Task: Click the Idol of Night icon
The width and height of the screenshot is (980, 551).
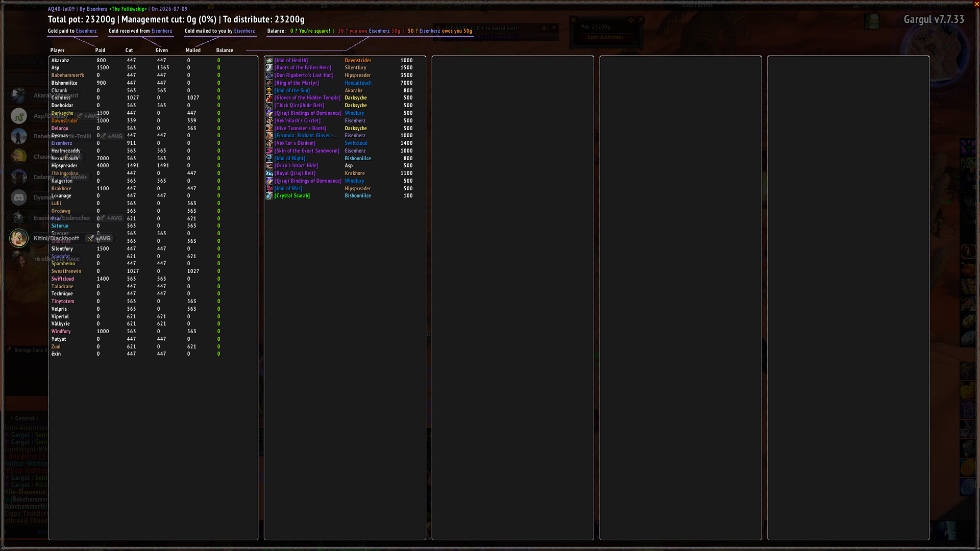Action: tap(269, 159)
